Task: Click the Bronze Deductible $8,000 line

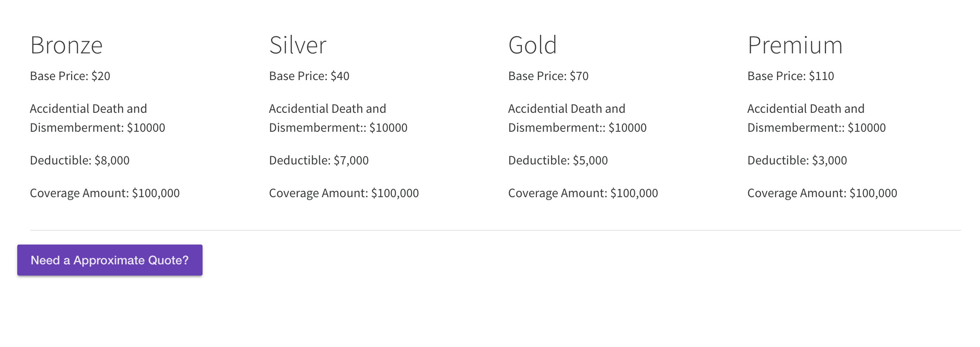Action: [x=80, y=161]
